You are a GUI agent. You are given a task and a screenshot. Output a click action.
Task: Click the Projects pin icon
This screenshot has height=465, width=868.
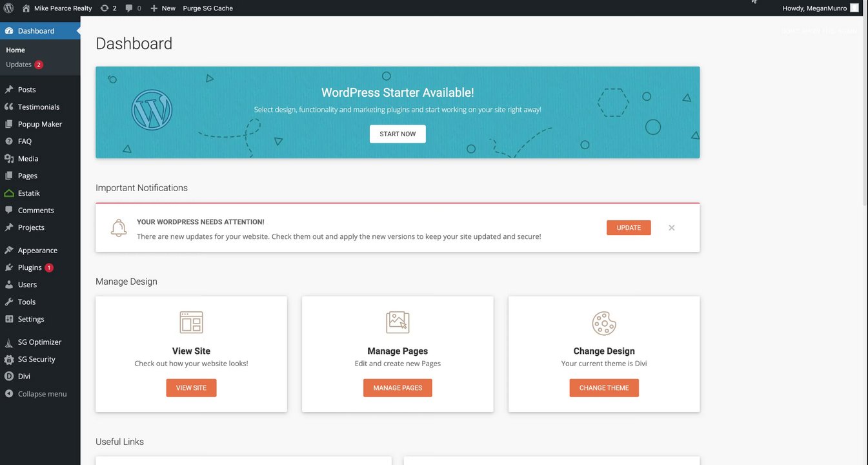coord(9,227)
